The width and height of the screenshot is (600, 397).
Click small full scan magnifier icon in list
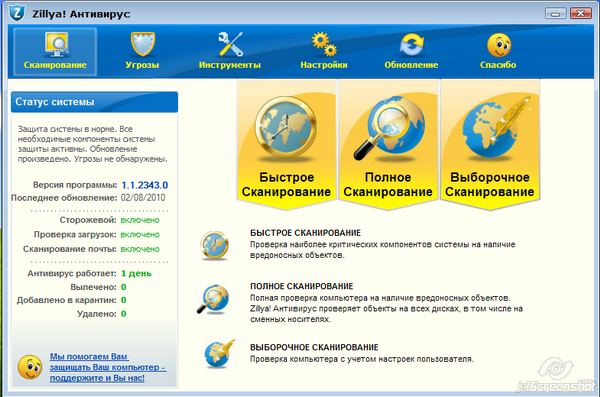tap(213, 299)
